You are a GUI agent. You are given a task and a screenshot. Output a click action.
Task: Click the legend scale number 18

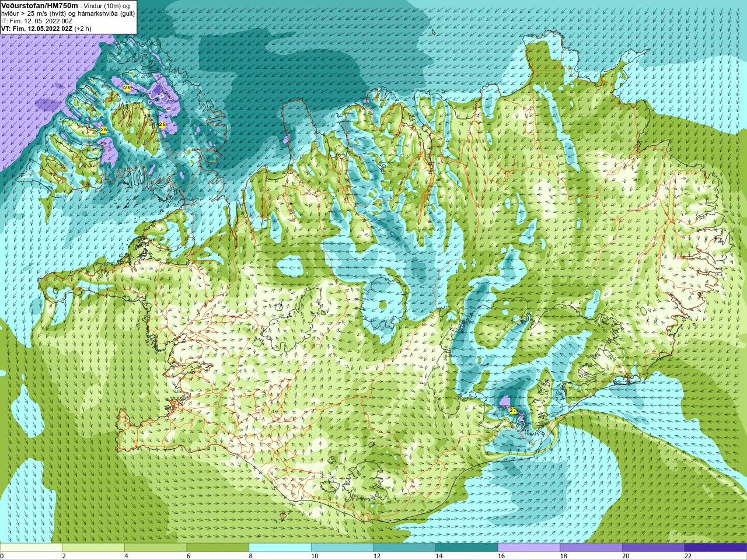564,556
